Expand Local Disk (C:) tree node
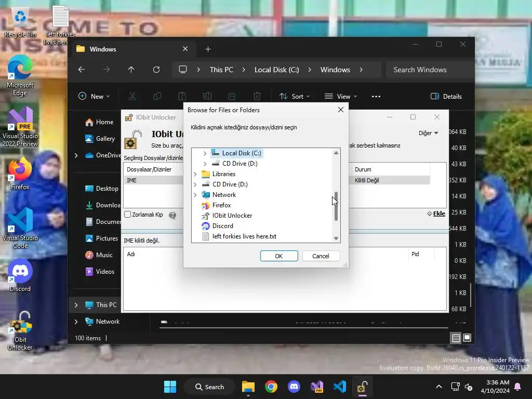This screenshot has width=532, height=399. (x=205, y=153)
